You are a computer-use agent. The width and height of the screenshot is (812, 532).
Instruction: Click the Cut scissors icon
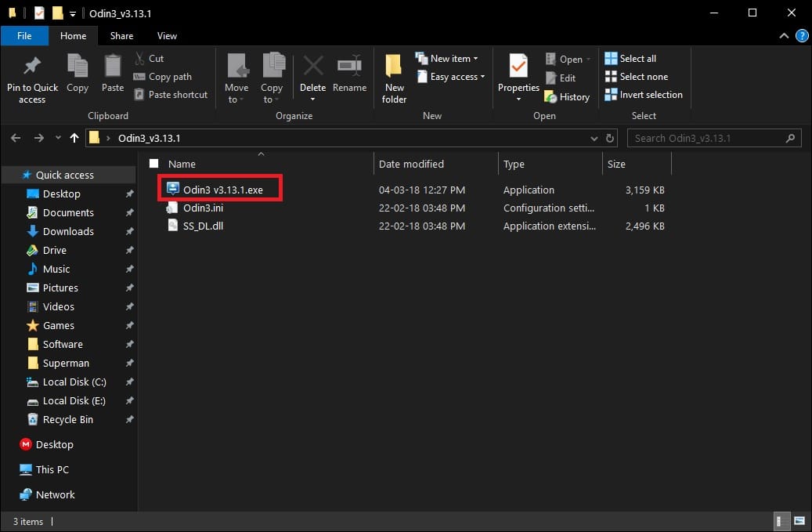139,59
